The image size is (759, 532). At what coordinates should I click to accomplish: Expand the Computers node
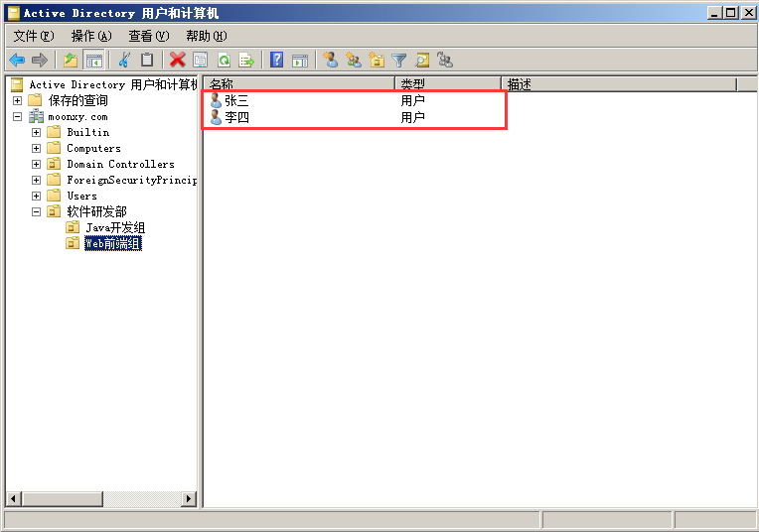click(x=37, y=149)
